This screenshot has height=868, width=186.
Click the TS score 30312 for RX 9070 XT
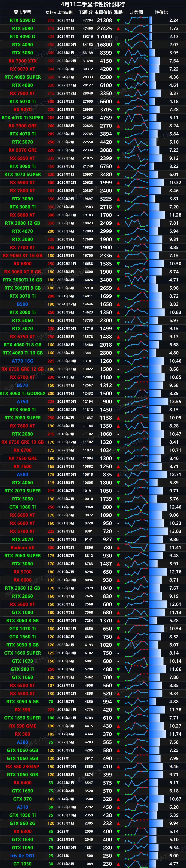88,69
